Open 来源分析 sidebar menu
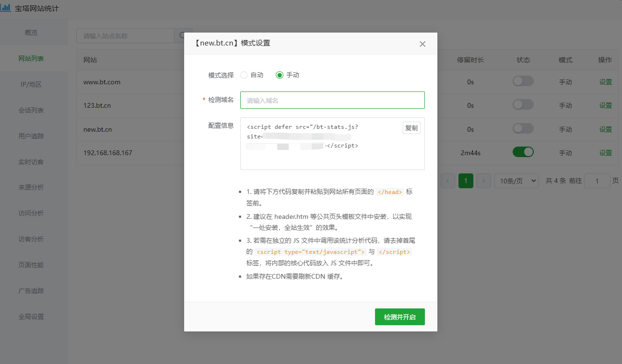 [x=31, y=187]
